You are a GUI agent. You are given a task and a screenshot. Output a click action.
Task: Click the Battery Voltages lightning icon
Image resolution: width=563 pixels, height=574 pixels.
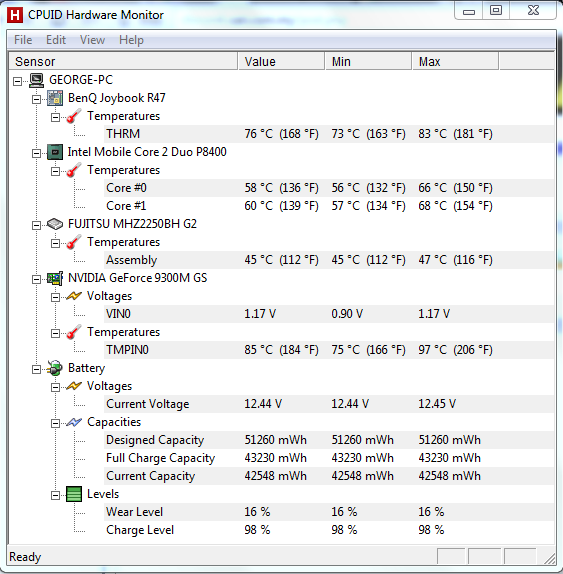[x=74, y=386]
